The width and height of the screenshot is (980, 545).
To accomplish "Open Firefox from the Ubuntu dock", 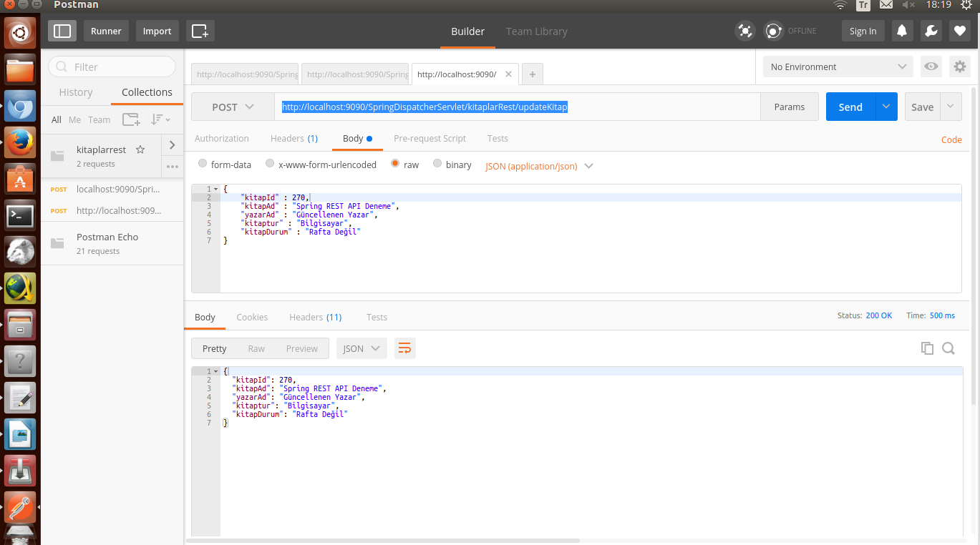I will click(x=20, y=142).
